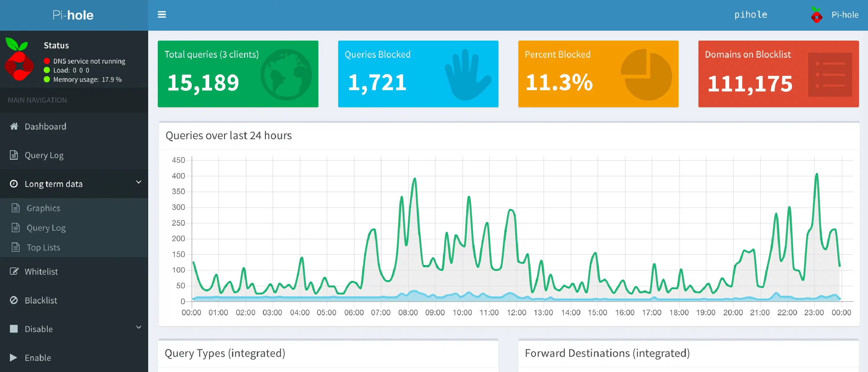Image resolution: width=868 pixels, height=372 pixels.
Task: Open Pi-hole user menu in top right
Action: [x=844, y=15]
